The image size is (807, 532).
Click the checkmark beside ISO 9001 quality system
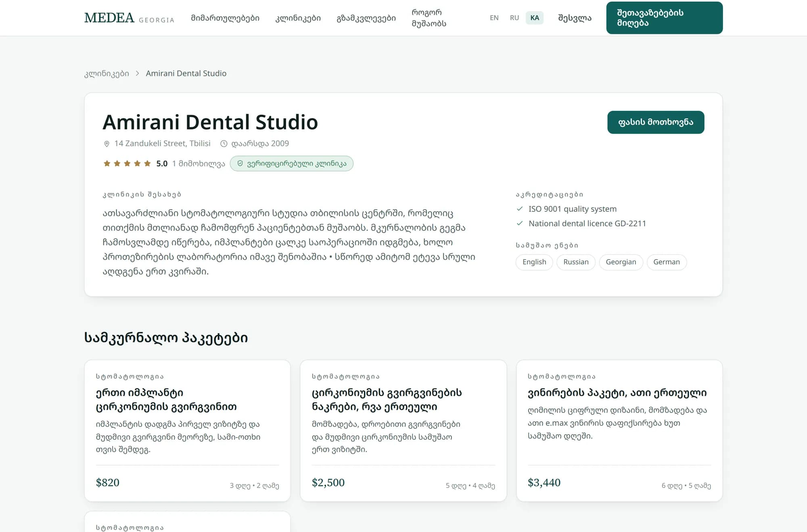point(520,209)
